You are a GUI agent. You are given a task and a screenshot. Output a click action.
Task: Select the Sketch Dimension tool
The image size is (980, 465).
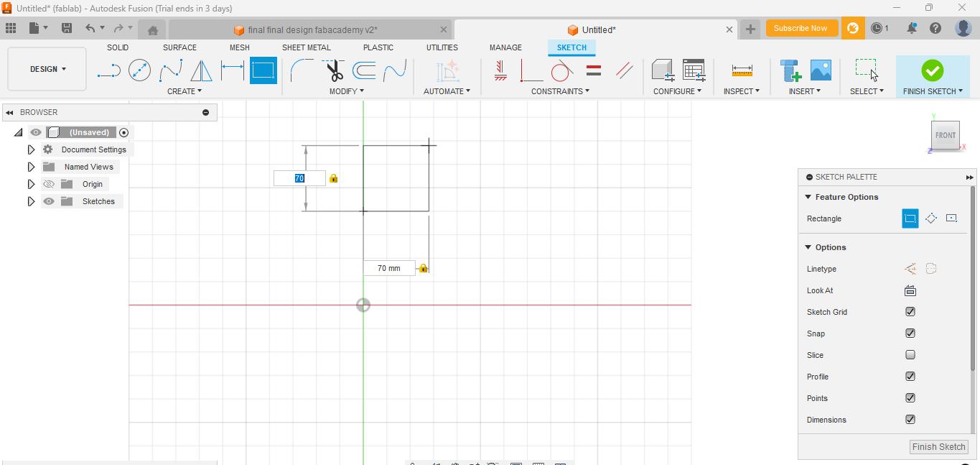[x=232, y=70]
